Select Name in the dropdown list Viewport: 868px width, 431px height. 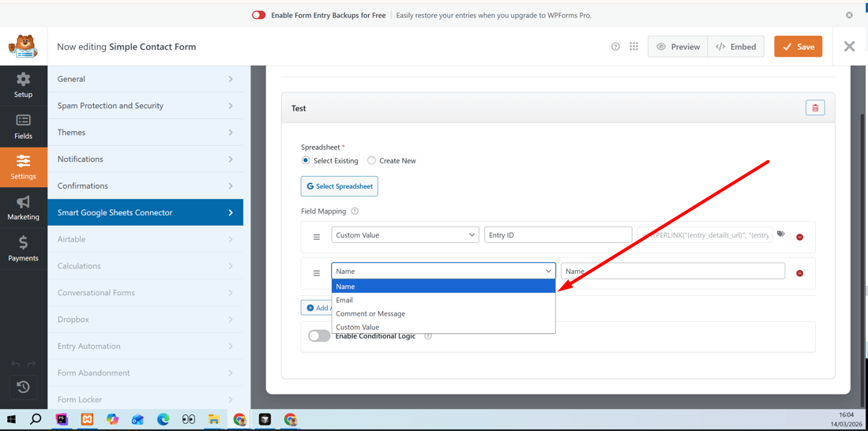tap(443, 286)
